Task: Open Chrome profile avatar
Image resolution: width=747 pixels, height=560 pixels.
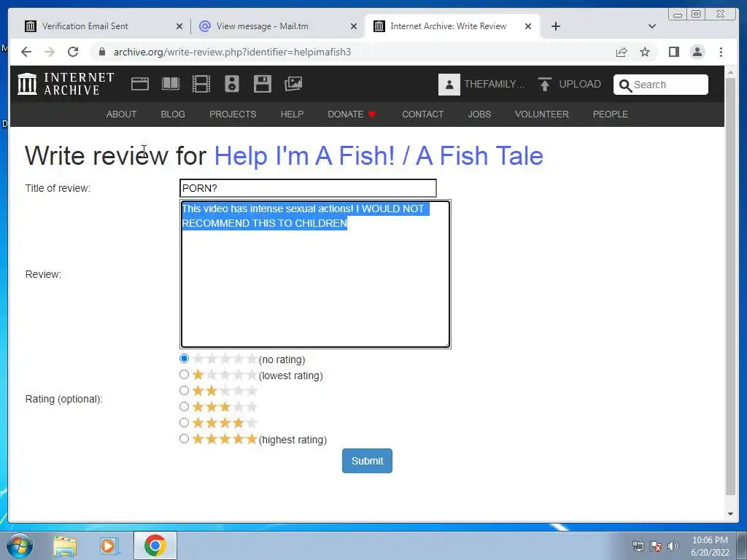Action: click(697, 52)
